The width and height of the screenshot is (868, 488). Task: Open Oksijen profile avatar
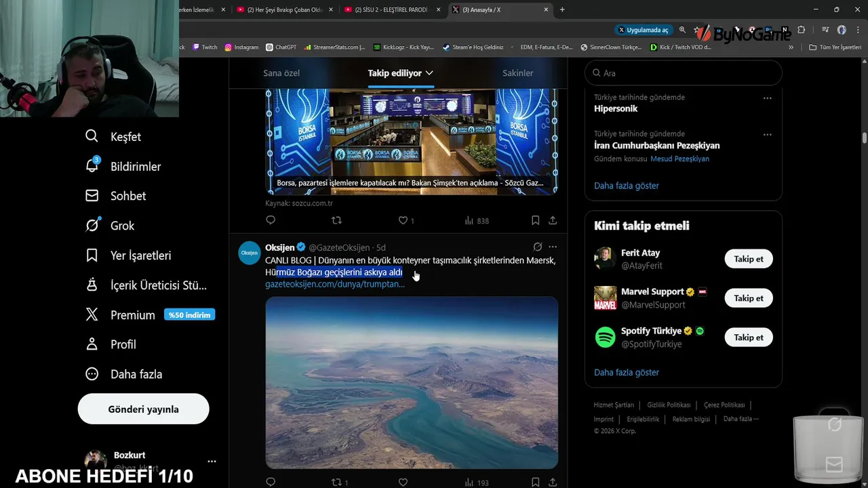pos(250,252)
